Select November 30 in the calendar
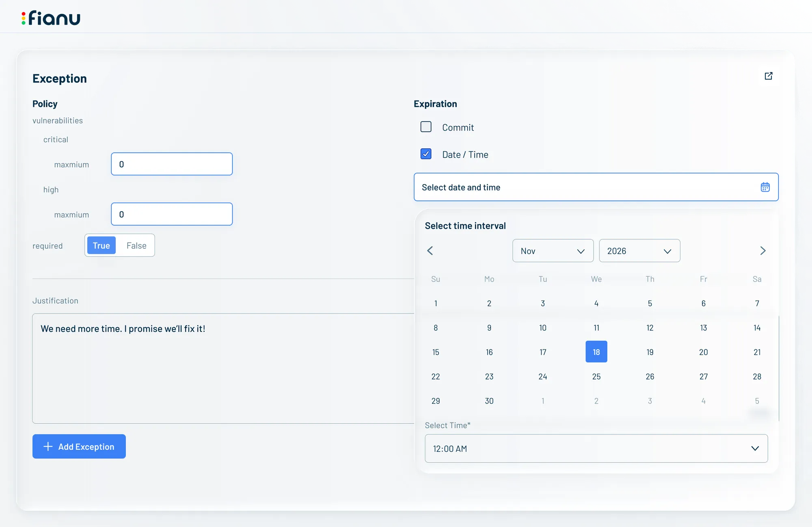The height and width of the screenshot is (527, 812). [489, 401]
